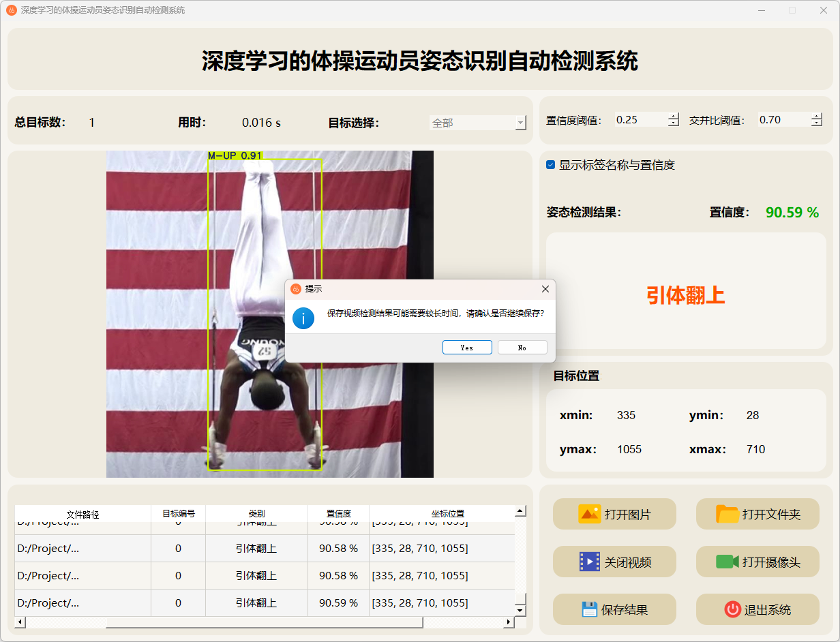Select the file path cell in the last row
Viewport: 840px width, 642px height.
[x=82, y=603]
